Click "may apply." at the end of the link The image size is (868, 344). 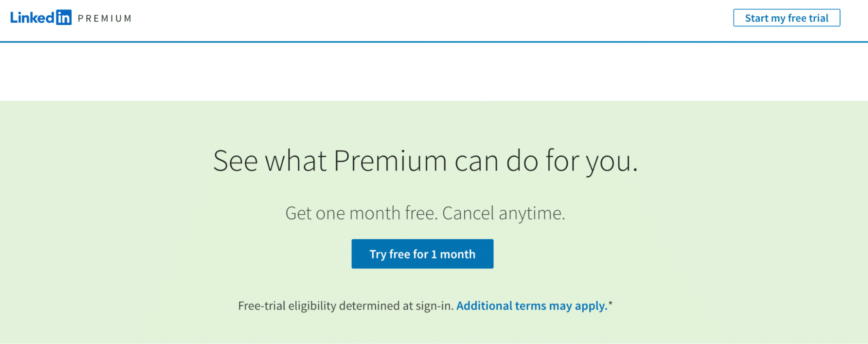(x=578, y=306)
